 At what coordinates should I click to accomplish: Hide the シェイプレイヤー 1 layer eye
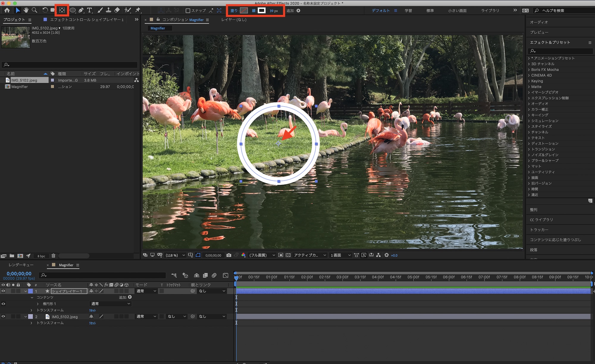pos(3,291)
